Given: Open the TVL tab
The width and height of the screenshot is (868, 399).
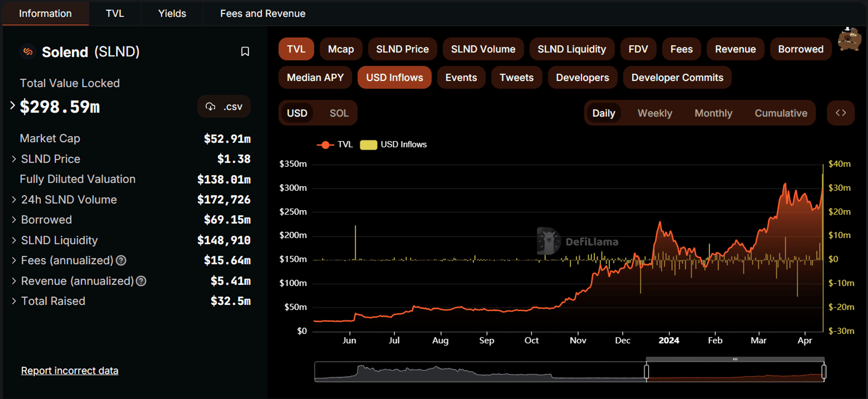Looking at the screenshot, I should [115, 14].
